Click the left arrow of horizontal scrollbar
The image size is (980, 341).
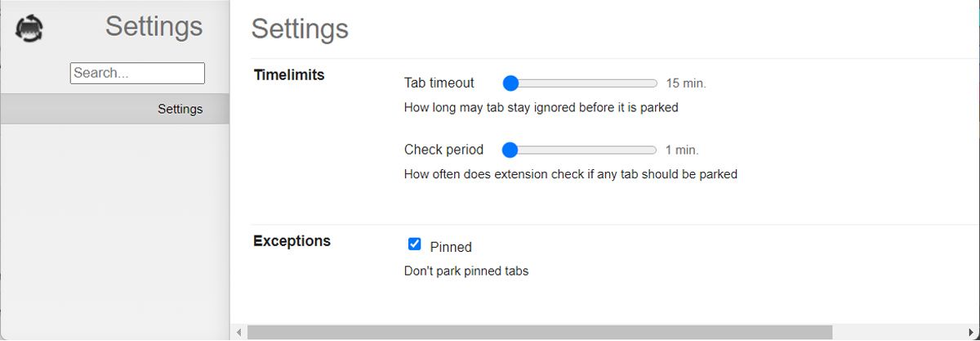[x=238, y=332]
